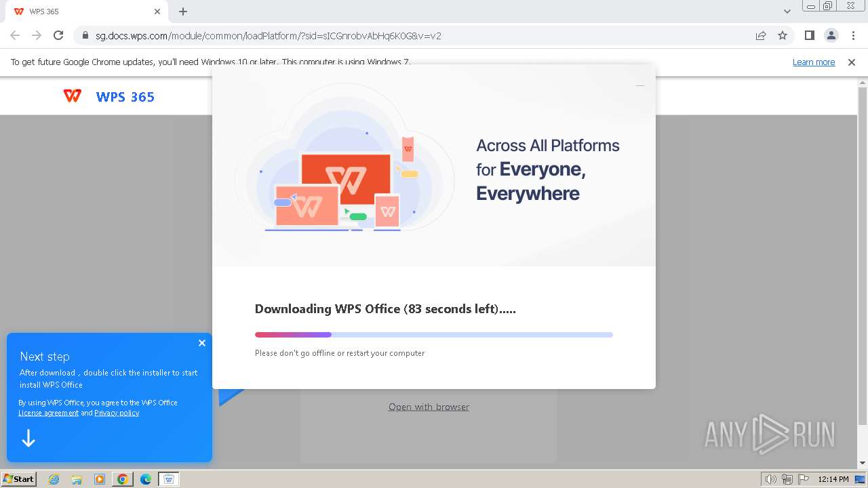868x488 pixels.
Task: Dismiss the Chrome update notification bar
Action: pos(852,62)
